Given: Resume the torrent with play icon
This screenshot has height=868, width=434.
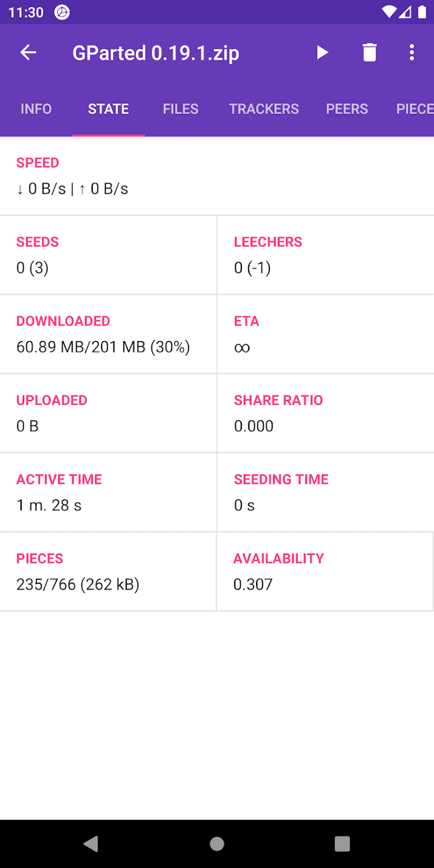Looking at the screenshot, I should [x=322, y=53].
